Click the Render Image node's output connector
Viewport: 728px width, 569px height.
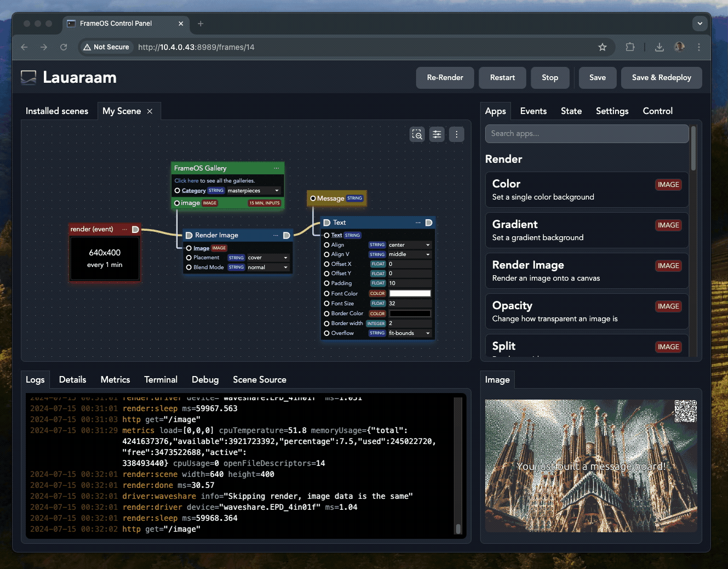[286, 235]
